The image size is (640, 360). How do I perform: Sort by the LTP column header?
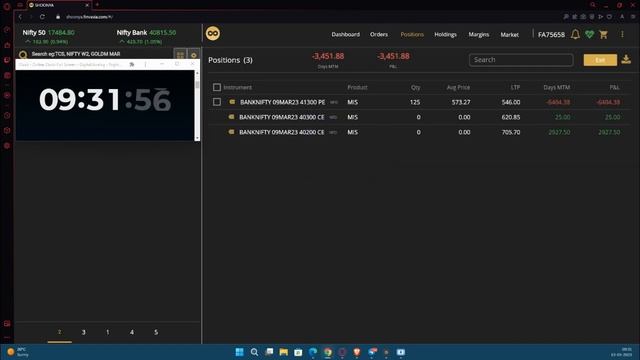(515, 87)
